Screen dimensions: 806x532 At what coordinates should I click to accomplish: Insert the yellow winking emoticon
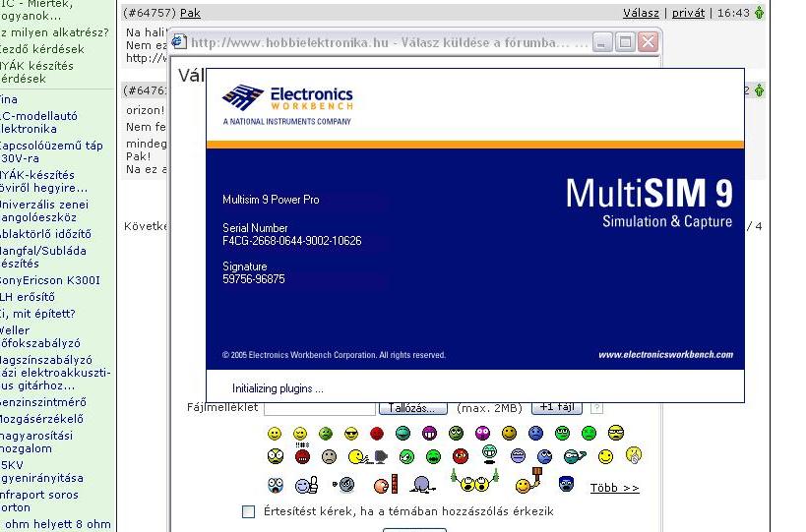click(300, 434)
